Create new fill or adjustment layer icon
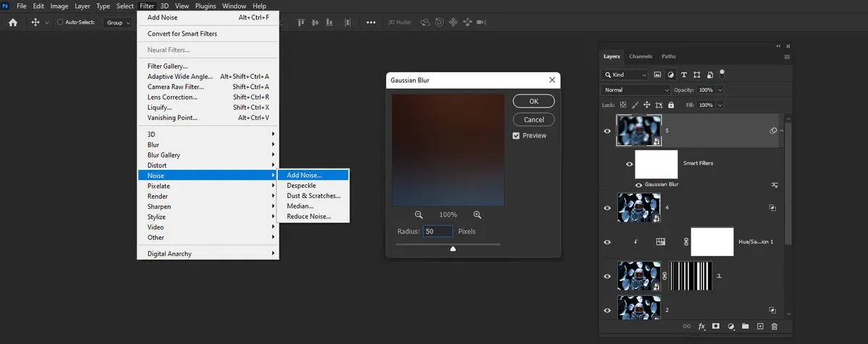The image size is (868, 344). click(731, 327)
